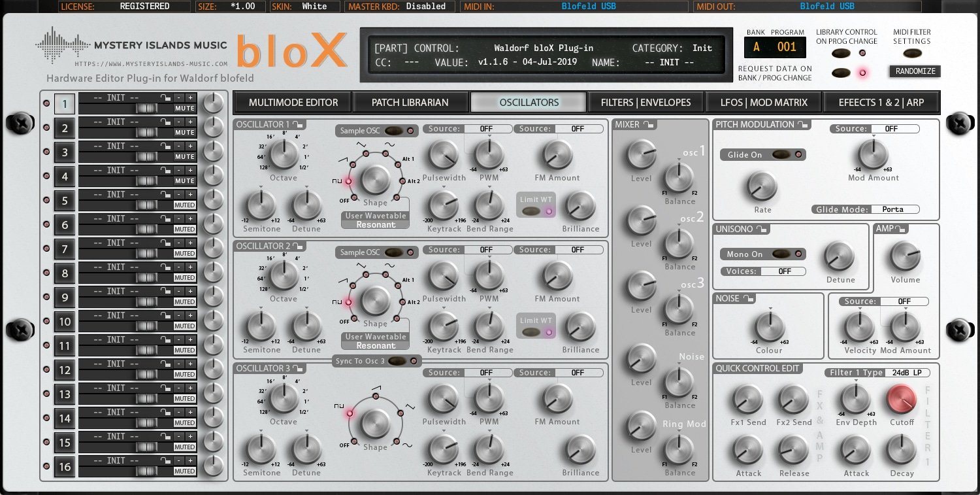Image resolution: width=980 pixels, height=495 pixels.
Task: Open the Glide Mode dropdown showing Porta
Action: (896, 209)
